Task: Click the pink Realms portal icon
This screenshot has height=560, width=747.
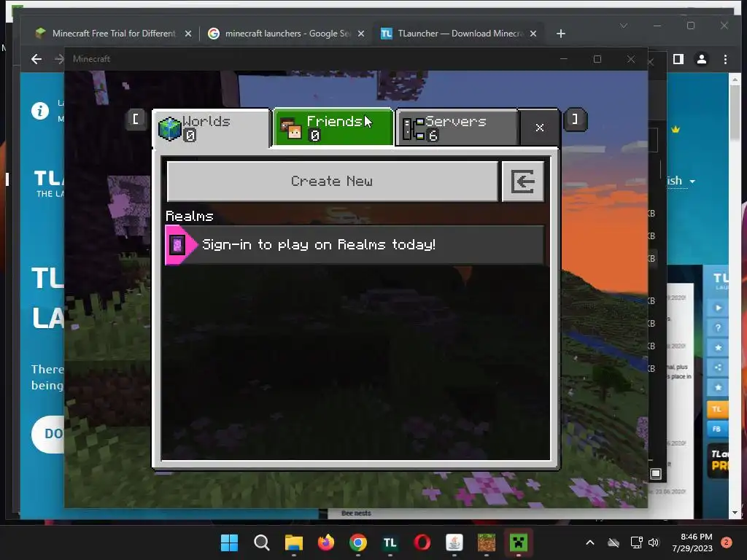Action: 178,245
